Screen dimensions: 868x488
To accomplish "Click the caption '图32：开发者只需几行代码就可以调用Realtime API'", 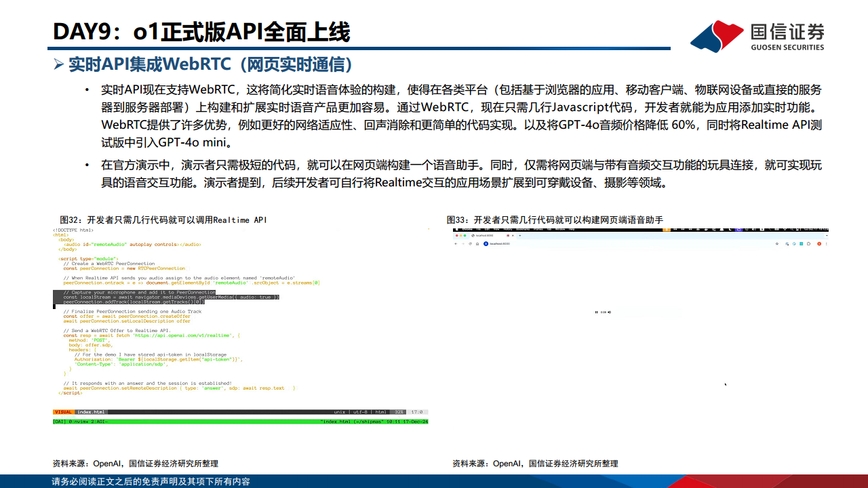I will tap(163, 220).
